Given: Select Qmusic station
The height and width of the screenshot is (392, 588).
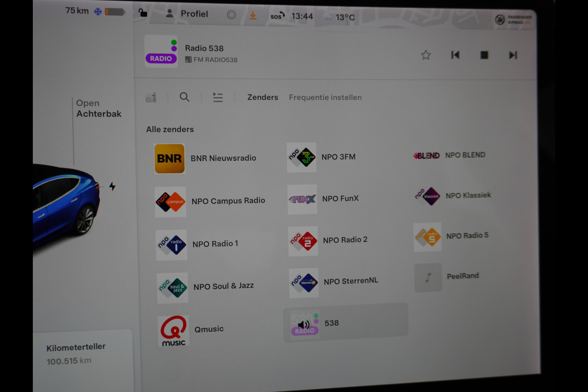Looking at the screenshot, I should 191,331.
